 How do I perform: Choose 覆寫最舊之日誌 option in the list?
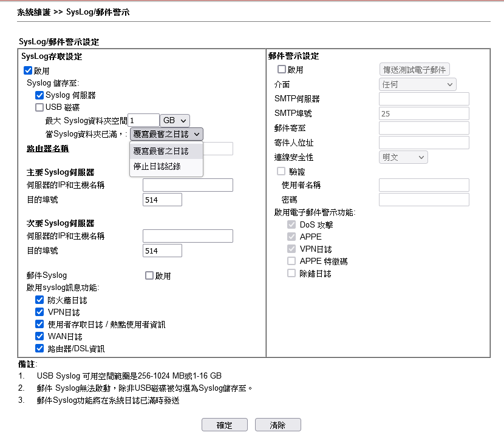pos(161,151)
